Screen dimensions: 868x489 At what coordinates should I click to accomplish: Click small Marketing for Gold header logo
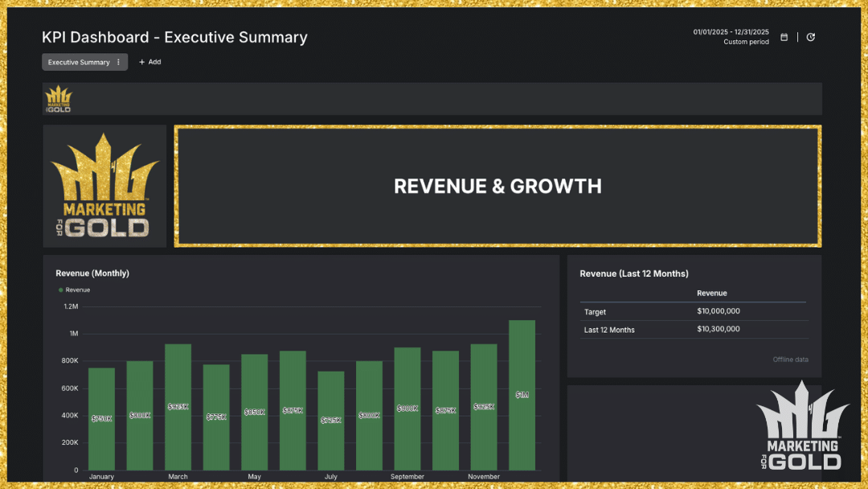58,99
